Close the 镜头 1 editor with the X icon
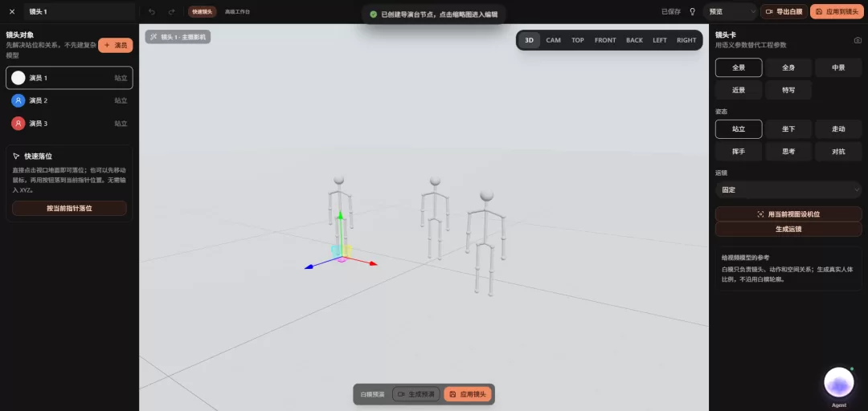The width and height of the screenshot is (868, 411). pos(12,11)
